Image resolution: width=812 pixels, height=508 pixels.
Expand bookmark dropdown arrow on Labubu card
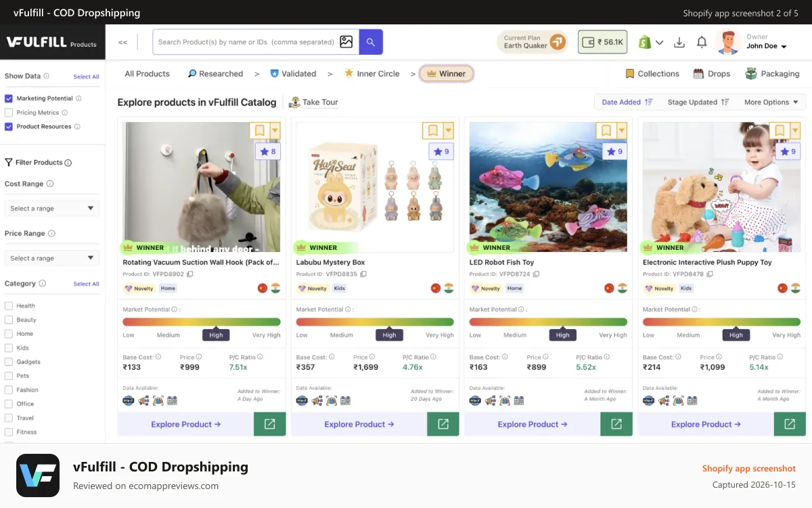pos(448,130)
